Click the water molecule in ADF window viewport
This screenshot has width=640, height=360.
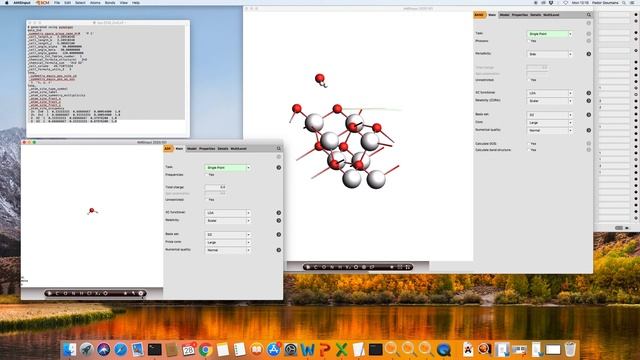point(92,211)
